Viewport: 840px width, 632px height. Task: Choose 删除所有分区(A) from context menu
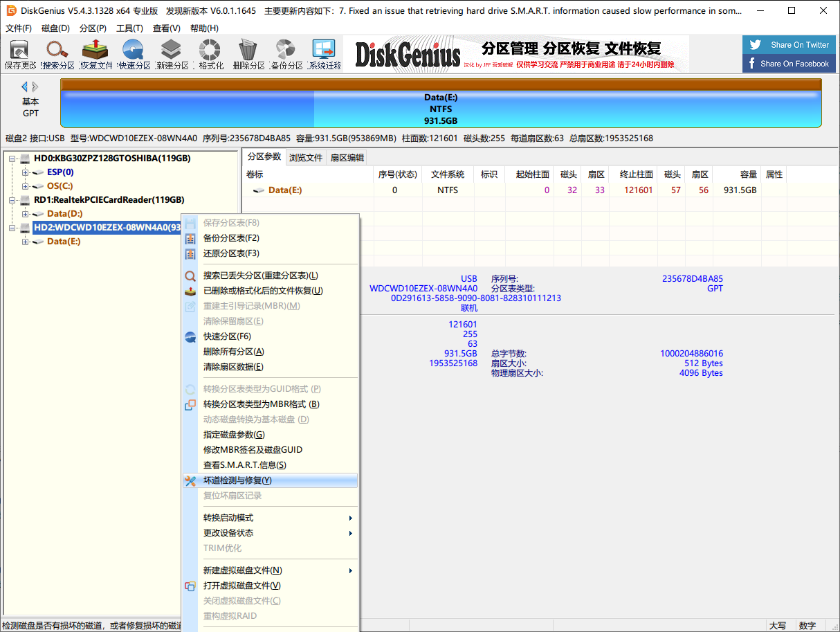point(271,352)
